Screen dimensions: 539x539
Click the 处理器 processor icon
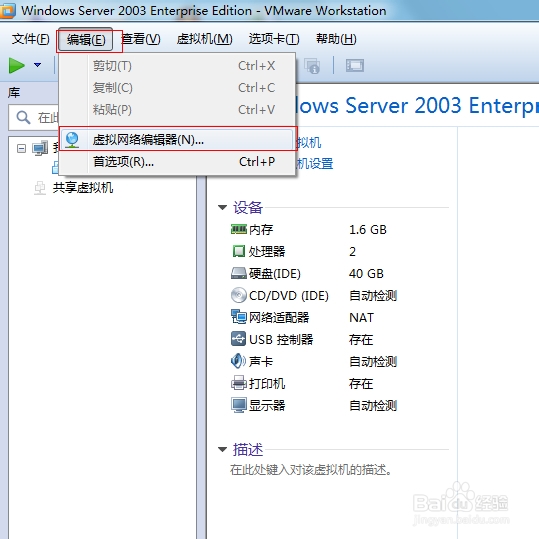[x=239, y=251]
